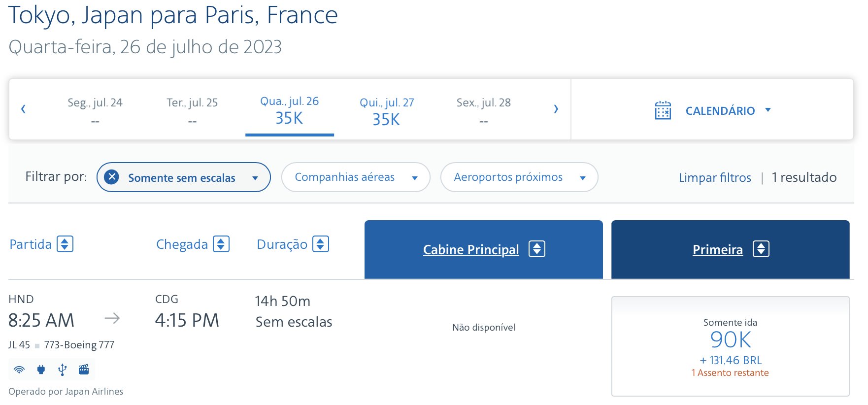Click the USB port amenity icon
Screen dimensions: 868x405
coord(62,370)
